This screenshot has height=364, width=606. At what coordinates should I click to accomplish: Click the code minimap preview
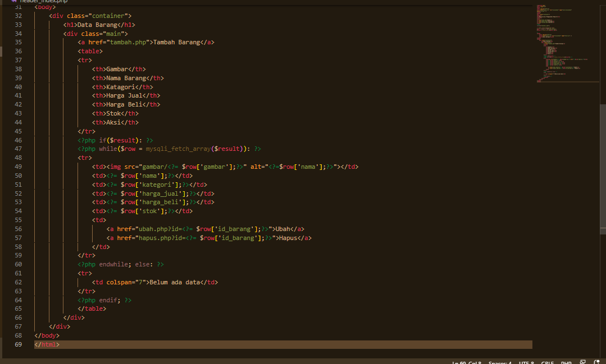tap(567, 43)
